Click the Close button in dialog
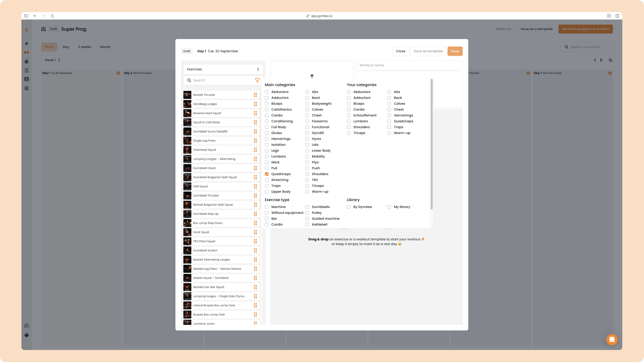 [x=400, y=51]
